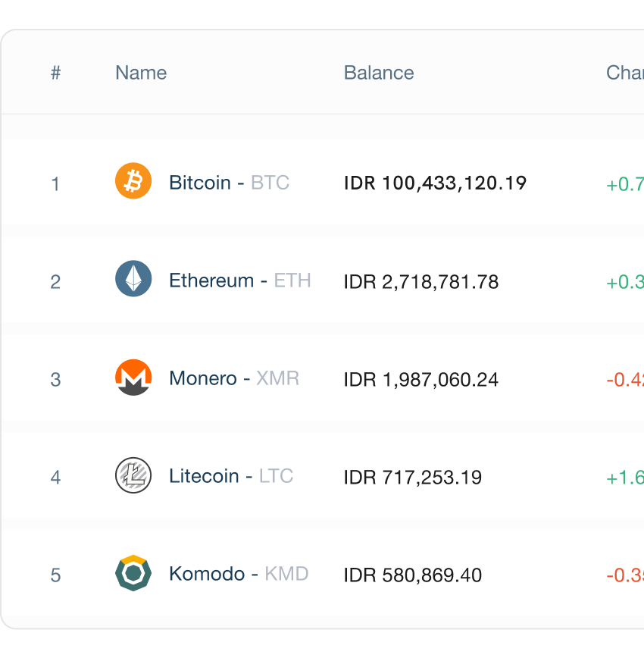Sort by the Name column header
Viewport: 644px width, 658px height.
pyautogui.click(x=141, y=73)
